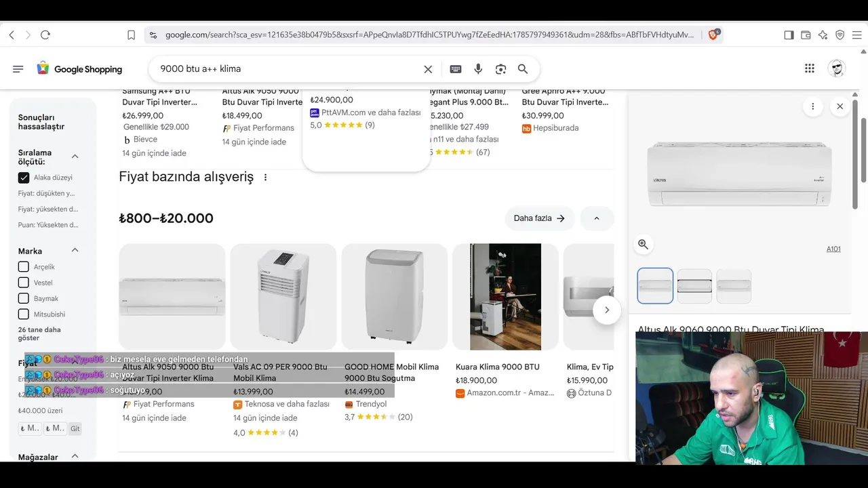
Task: Open GOOD HOME Mobil Klima listing
Action: point(391,372)
